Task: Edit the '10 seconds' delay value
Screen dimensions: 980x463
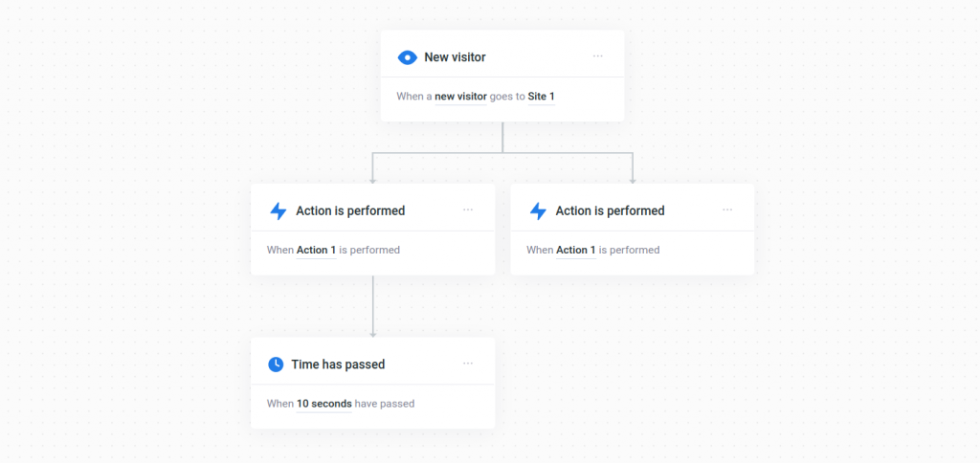Action: click(x=323, y=404)
